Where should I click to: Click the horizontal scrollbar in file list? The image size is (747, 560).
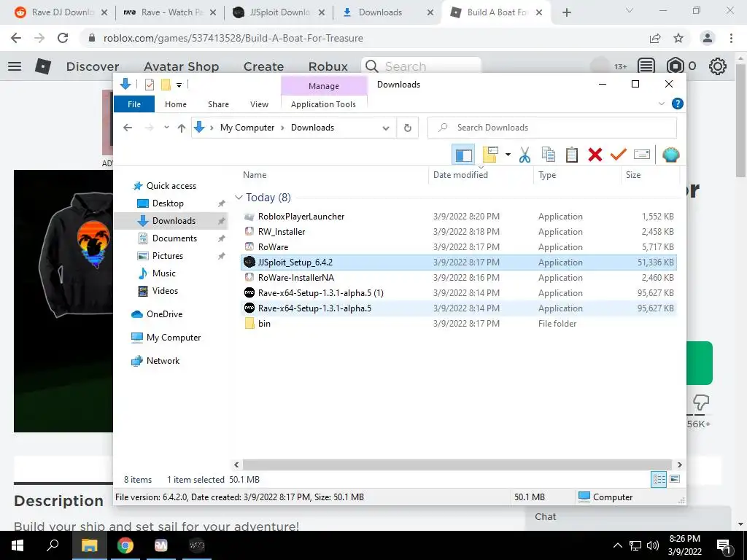[457, 464]
